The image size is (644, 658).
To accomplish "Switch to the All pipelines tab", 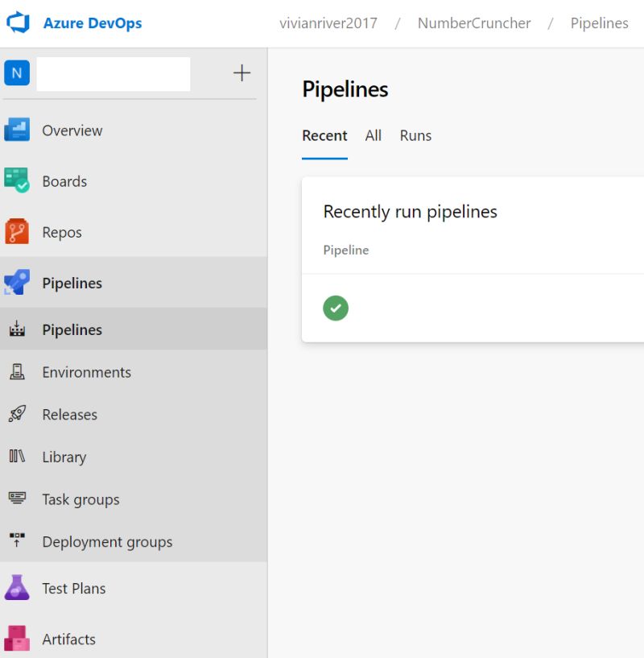I will click(373, 135).
